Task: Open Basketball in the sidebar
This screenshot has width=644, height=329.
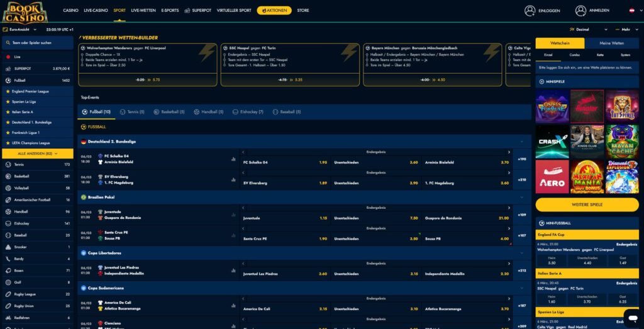Action: [37, 177]
